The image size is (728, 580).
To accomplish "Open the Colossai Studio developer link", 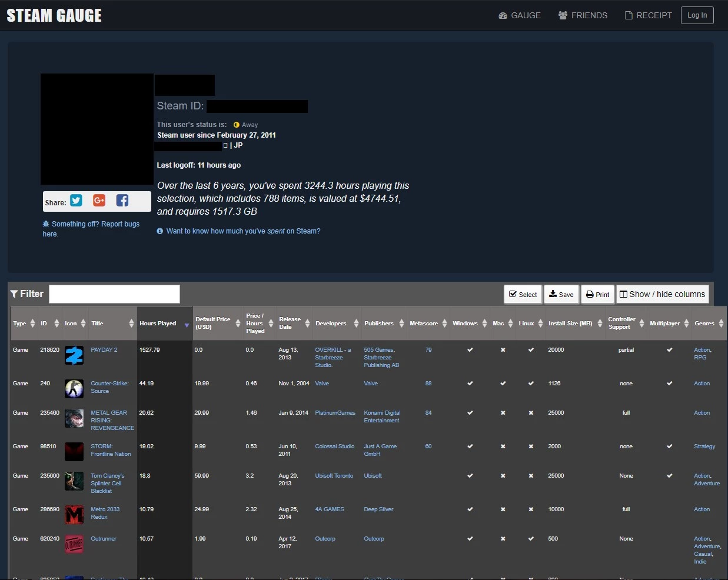I will click(335, 446).
